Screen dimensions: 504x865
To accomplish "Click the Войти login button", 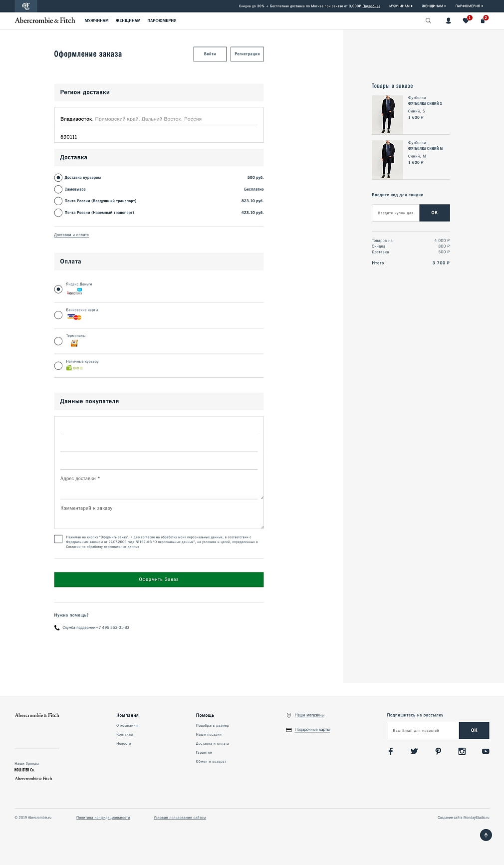I will [210, 54].
